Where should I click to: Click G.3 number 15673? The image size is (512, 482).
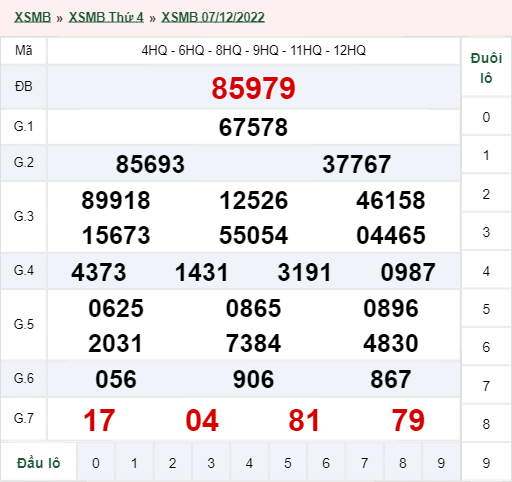pos(116,235)
